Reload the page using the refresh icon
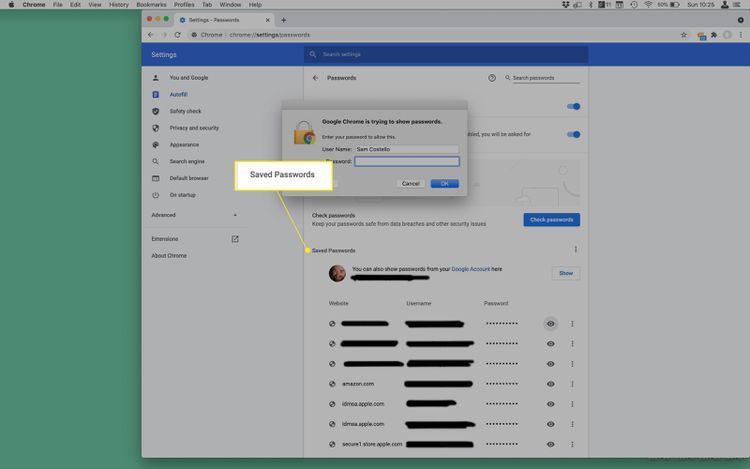 (x=178, y=34)
